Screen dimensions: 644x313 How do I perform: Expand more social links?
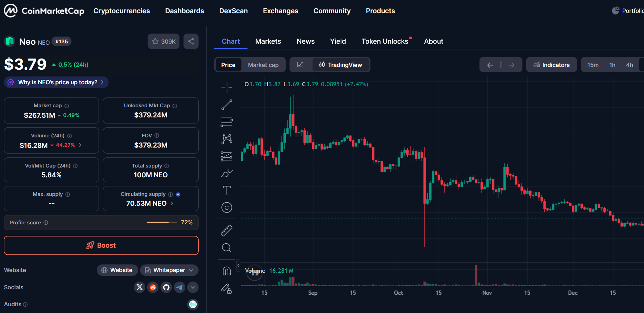[193, 287]
